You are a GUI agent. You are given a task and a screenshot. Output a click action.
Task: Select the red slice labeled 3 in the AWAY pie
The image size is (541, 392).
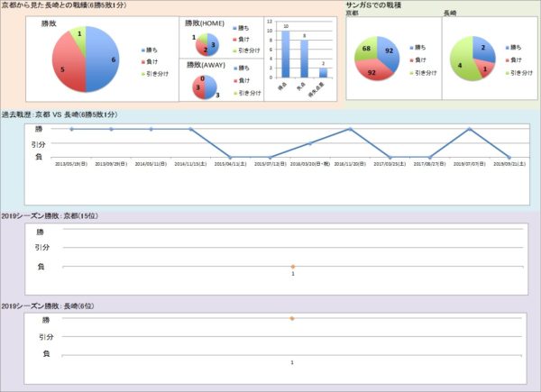click(198, 87)
